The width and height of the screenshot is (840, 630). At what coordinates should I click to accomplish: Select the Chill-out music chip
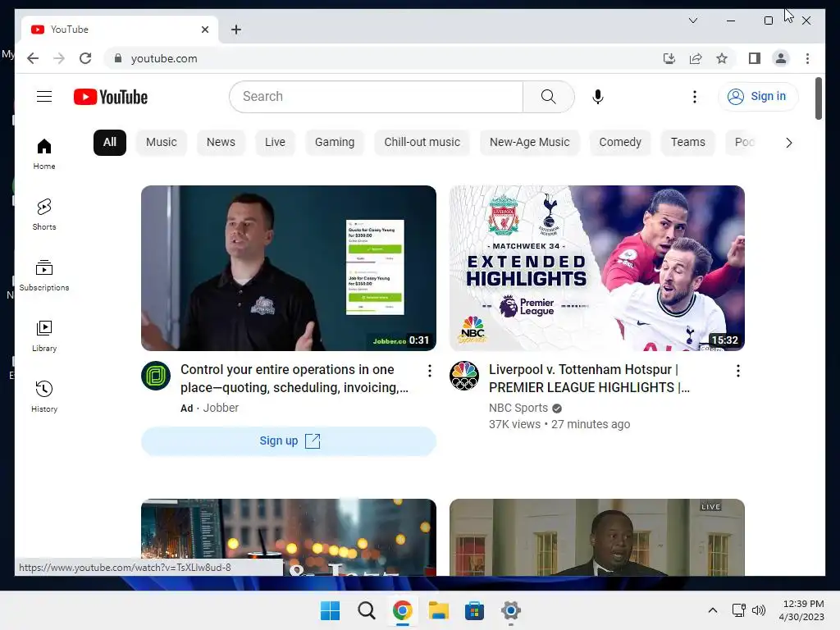click(x=422, y=143)
